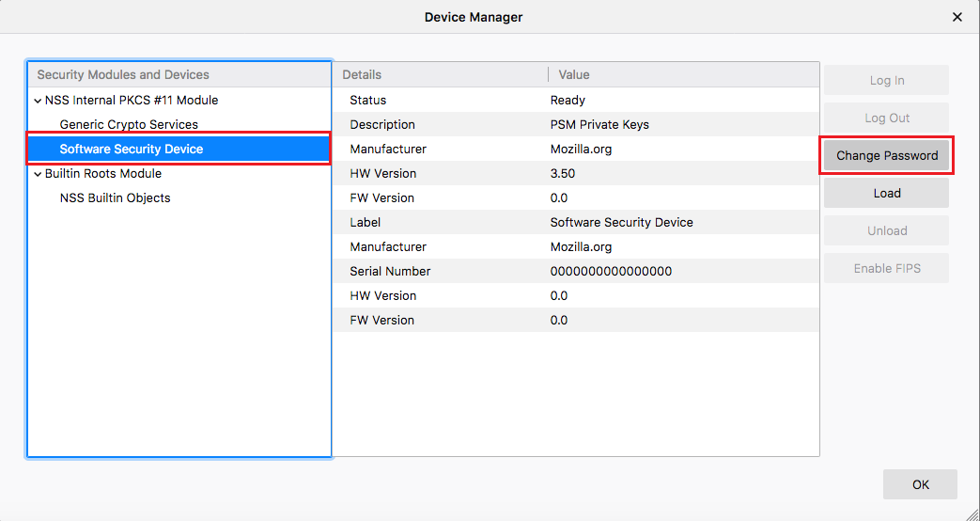Click Security Modules and Devices header
The height and width of the screenshot is (521, 980).
coord(179,74)
